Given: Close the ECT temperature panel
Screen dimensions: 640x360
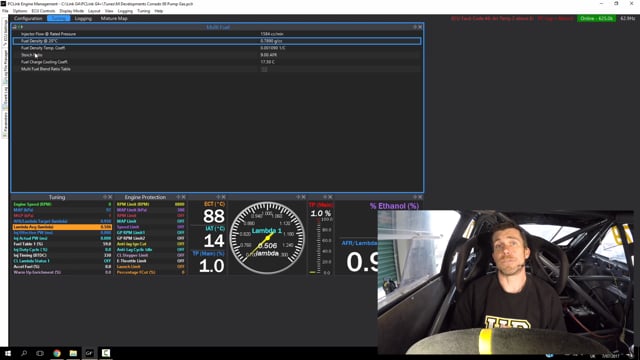Looking at the screenshot, I should (223, 197).
